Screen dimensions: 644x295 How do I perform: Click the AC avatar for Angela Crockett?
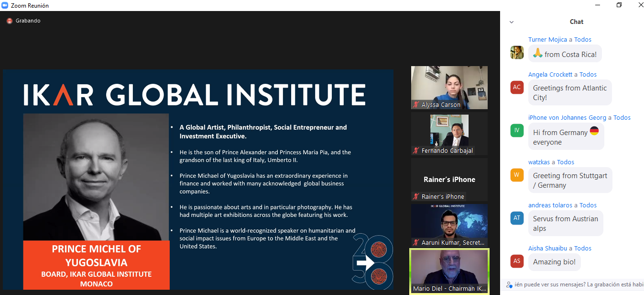517,87
